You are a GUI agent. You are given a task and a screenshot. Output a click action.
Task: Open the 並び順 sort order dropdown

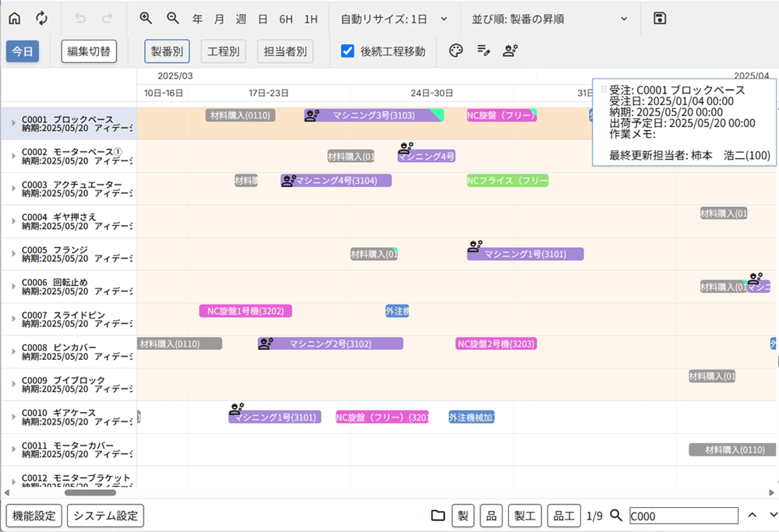coord(550,18)
